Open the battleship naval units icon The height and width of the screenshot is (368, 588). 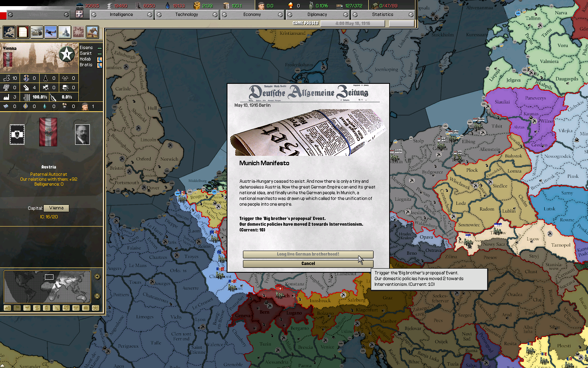coord(65,32)
